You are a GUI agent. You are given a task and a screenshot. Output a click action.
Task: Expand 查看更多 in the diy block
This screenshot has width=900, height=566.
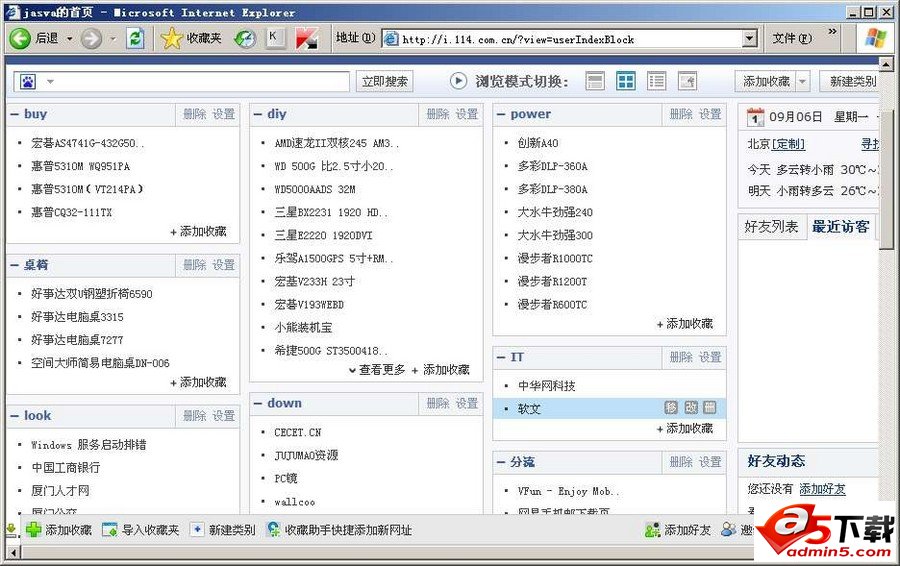click(377, 370)
